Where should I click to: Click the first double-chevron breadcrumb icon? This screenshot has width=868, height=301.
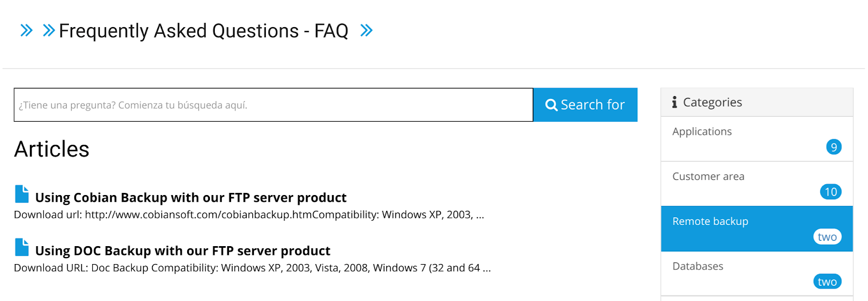(26, 30)
